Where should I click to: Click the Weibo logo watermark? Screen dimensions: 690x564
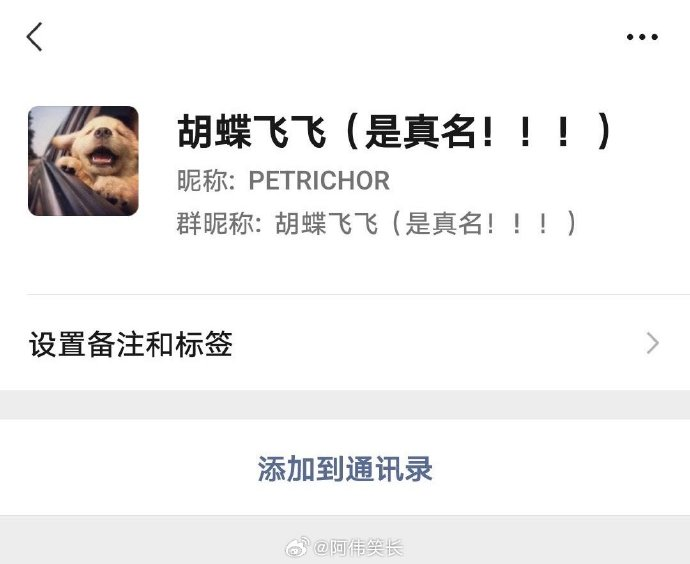point(297,547)
